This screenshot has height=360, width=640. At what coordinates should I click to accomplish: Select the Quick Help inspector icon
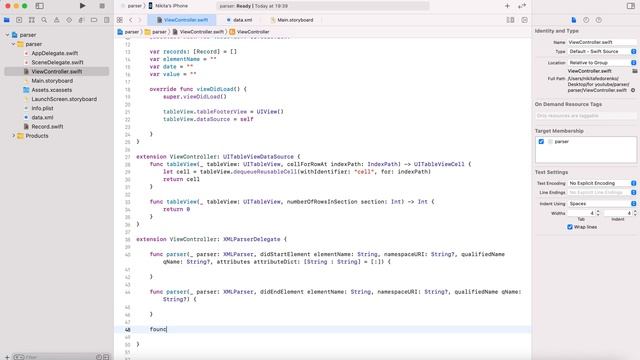pyautogui.click(x=598, y=20)
